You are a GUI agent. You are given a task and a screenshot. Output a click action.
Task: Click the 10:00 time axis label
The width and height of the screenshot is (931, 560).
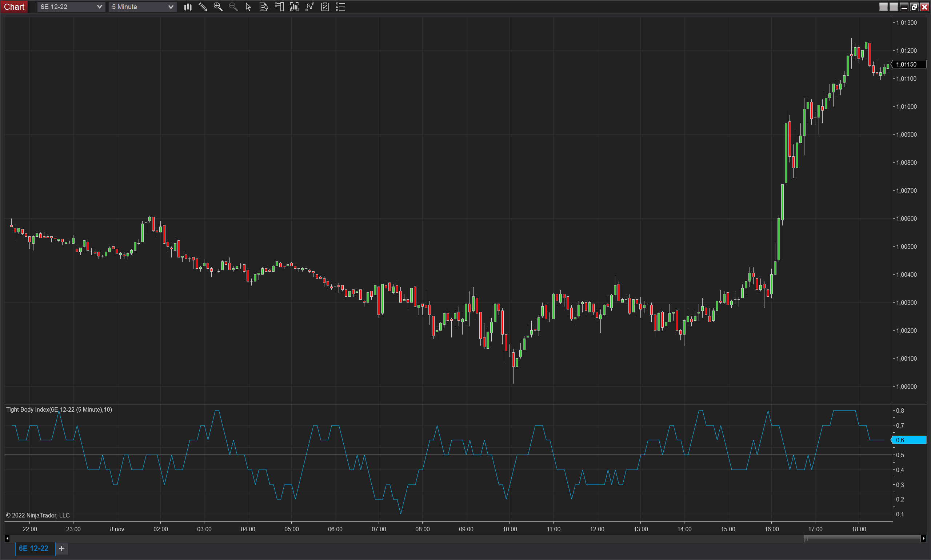click(x=510, y=529)
